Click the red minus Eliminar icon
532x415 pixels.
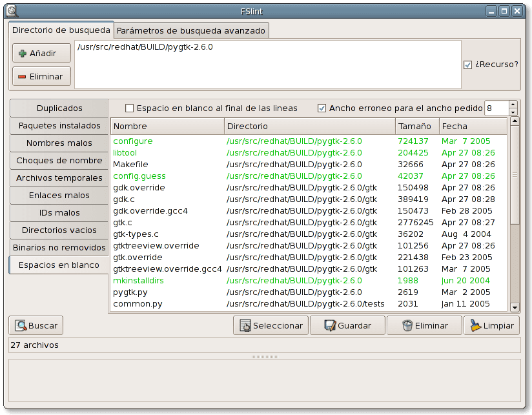tap(23, 77)
